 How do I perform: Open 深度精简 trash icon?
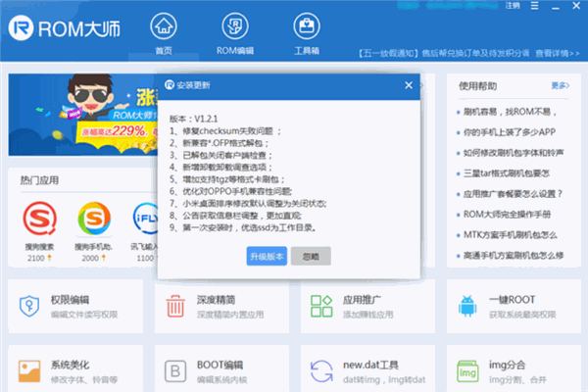tap(175, 306)
